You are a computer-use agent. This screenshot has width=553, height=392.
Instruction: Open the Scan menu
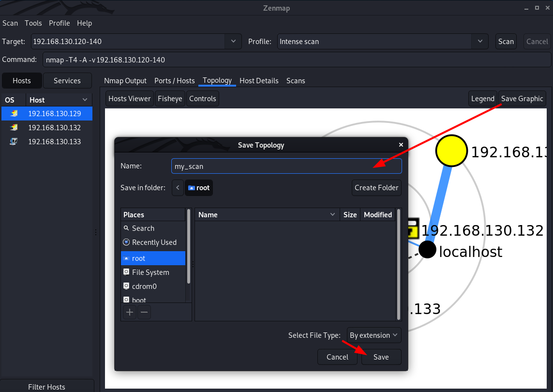[10, 23]
